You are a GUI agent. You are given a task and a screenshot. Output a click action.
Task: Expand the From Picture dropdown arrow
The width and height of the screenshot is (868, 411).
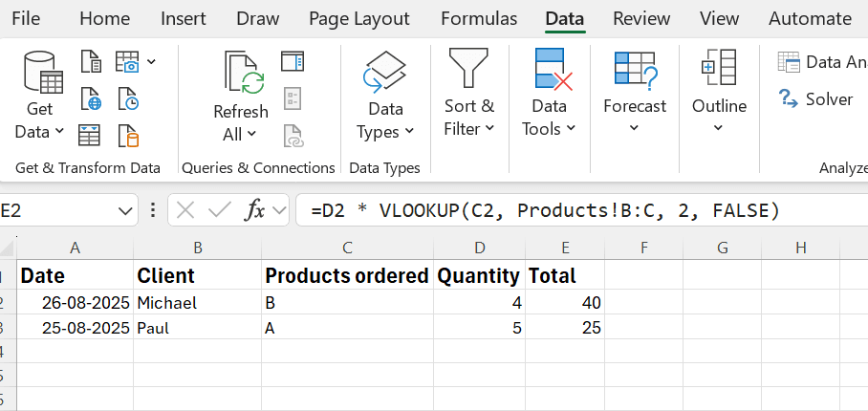click(x=151, y=62)
